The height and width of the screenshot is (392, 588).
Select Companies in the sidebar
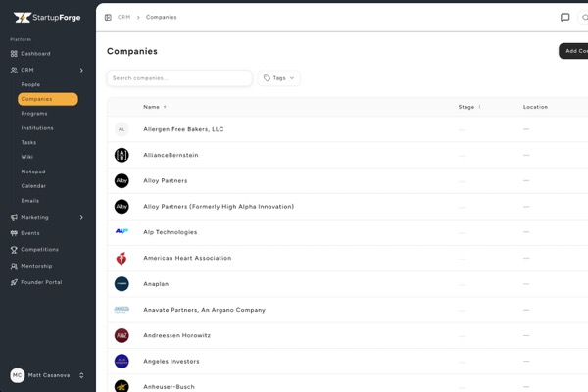pos(48,99)
